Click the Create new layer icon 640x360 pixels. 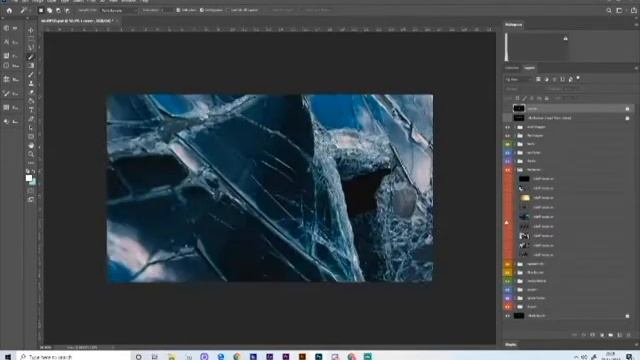620,335
